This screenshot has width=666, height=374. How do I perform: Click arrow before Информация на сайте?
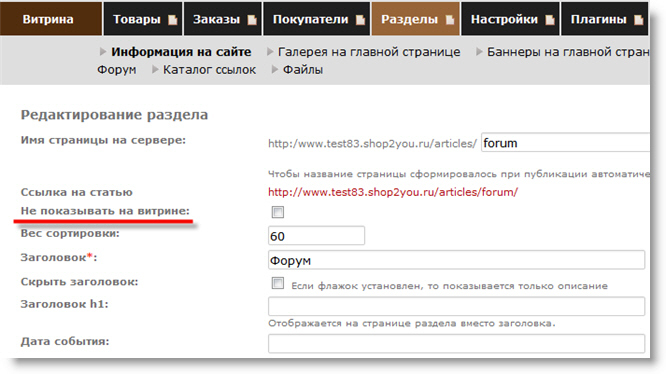tap(103, 52)
